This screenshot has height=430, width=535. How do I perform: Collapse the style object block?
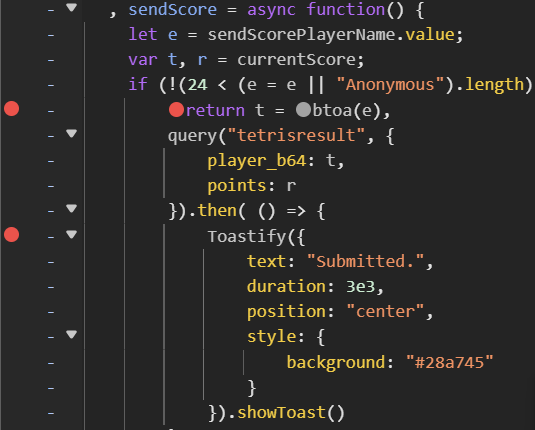[71, 334]
